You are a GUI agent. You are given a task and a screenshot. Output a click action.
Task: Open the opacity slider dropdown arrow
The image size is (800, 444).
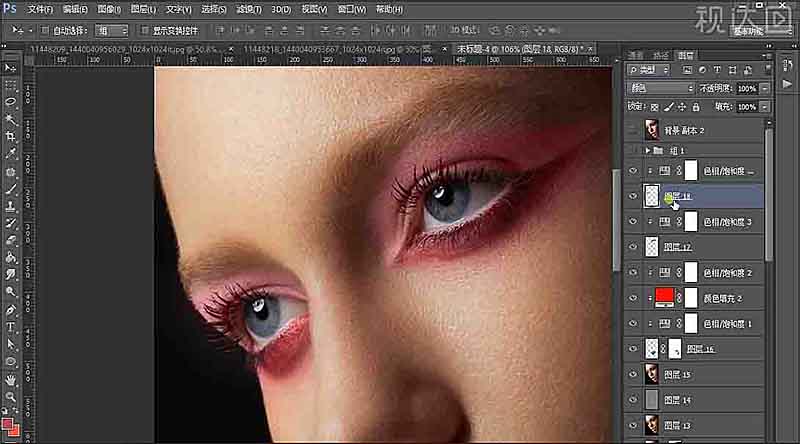point(765,88)
